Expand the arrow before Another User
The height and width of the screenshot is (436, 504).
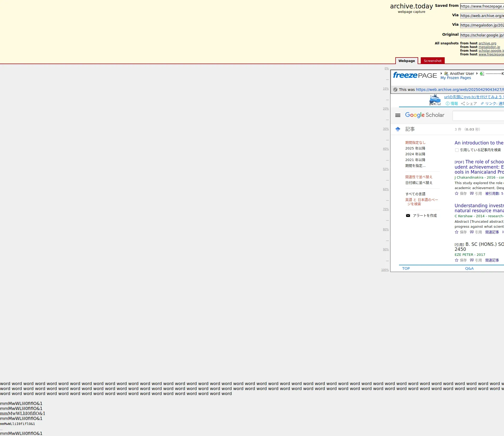pos(441,74)
